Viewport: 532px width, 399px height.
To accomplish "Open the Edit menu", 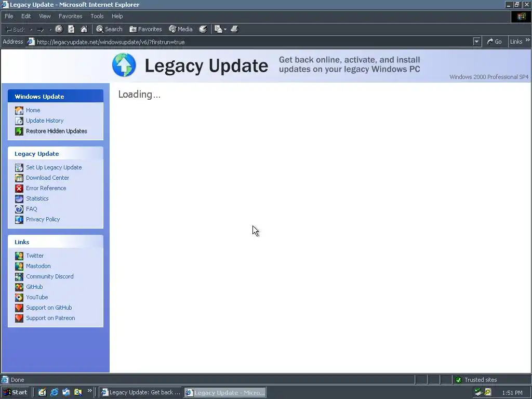I will pyautogui.click(x=26, y=16).
